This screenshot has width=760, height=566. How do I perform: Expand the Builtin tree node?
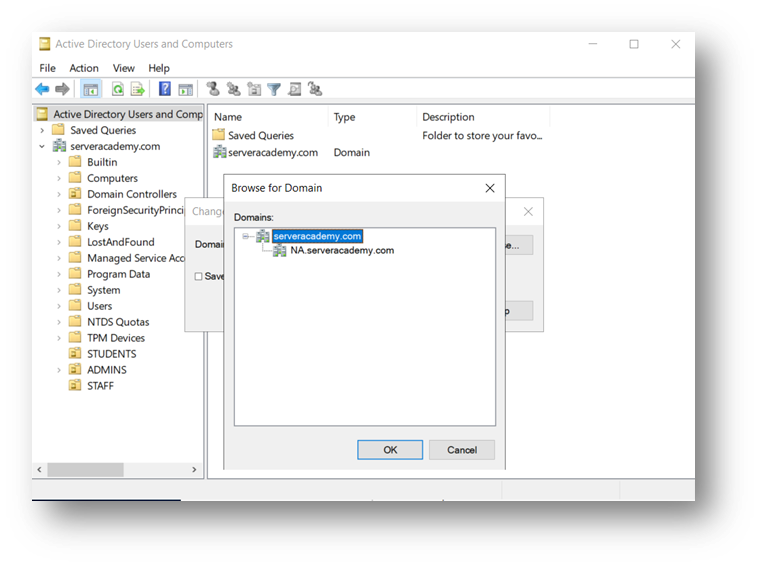[x=59, y=162]
